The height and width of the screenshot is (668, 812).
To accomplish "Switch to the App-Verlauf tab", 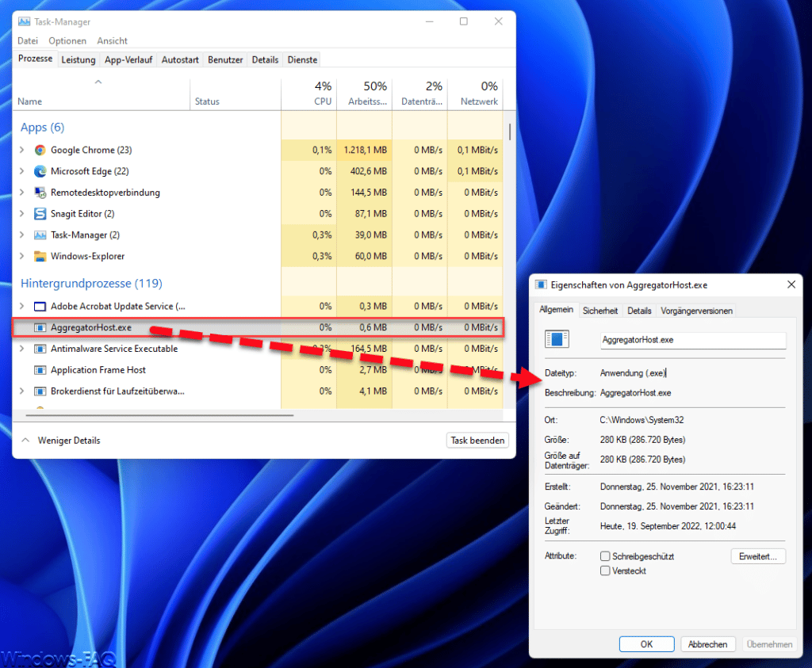I will point(128,60).
